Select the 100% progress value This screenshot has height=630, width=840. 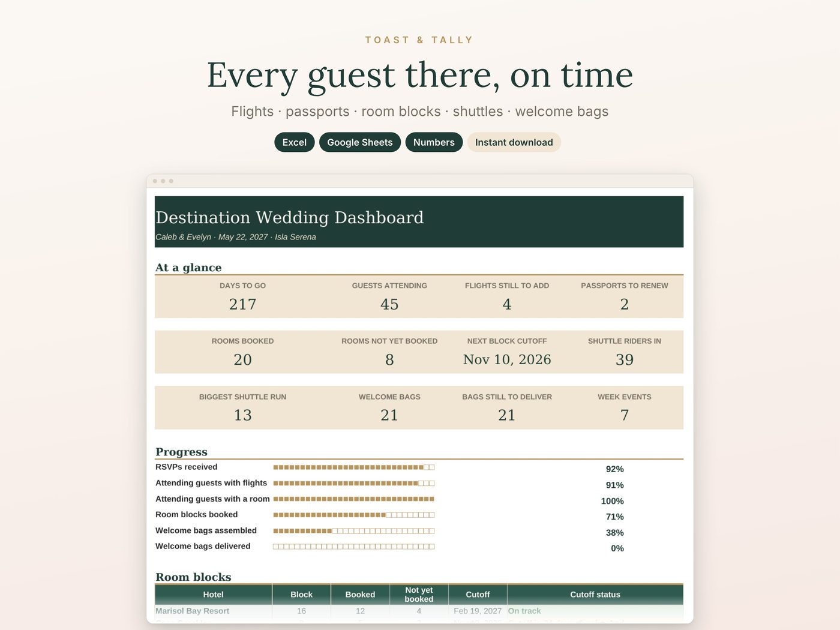pos(613,501)
